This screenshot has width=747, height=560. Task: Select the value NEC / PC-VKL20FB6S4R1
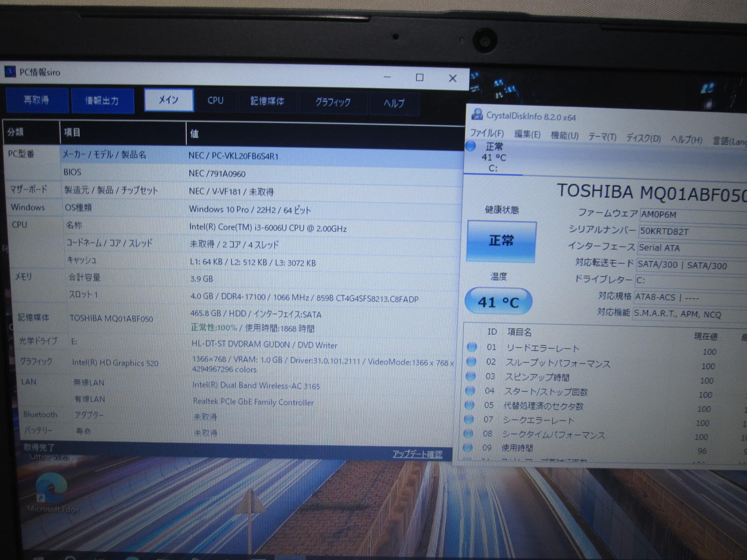(233, 156)
